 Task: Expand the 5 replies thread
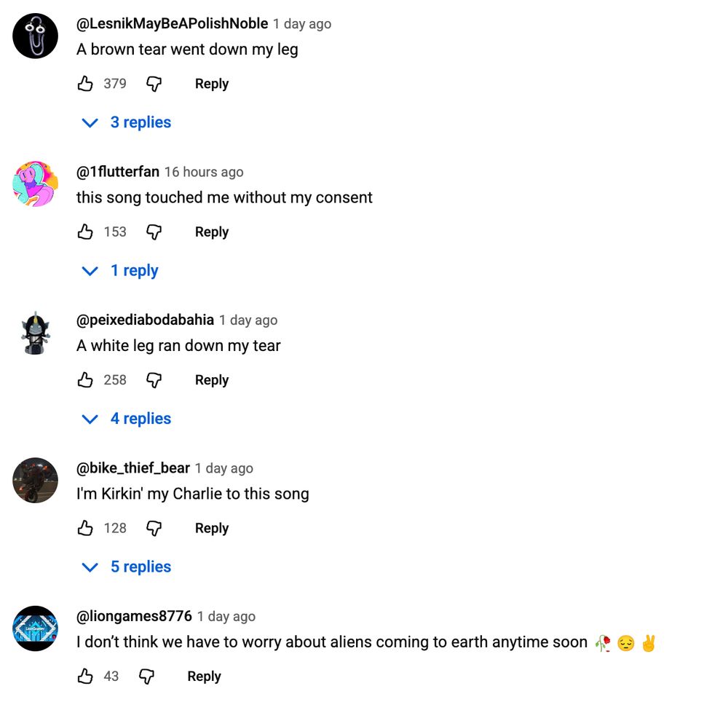(126, 567)
